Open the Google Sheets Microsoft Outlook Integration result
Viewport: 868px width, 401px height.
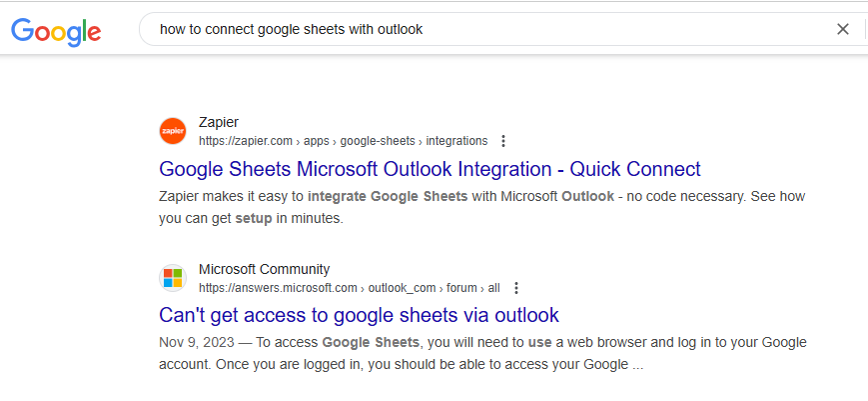point(430,169)
